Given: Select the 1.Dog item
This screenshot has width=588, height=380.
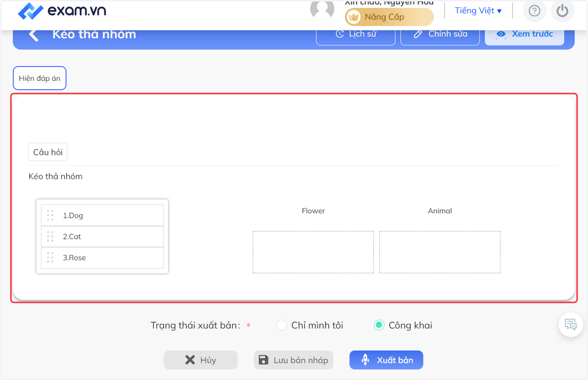Looking at the screenshot, I should pyautogui.click(x=102, y=215).
